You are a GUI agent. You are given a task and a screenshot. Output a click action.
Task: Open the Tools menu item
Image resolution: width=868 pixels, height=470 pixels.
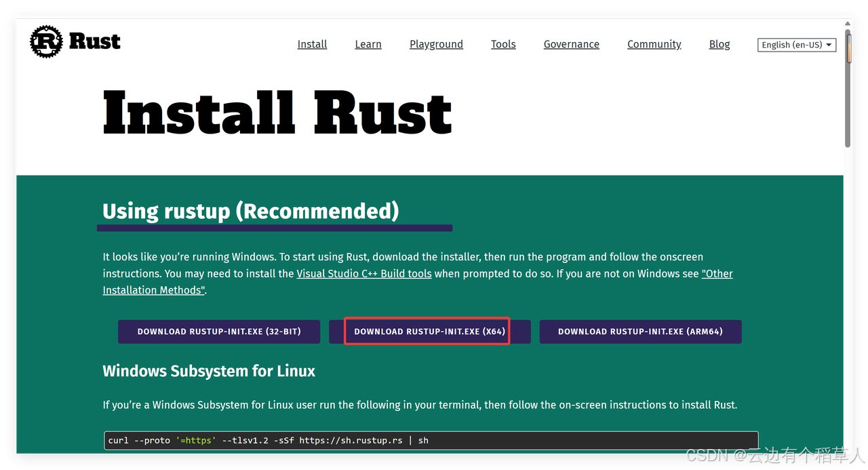click(503, 43)
